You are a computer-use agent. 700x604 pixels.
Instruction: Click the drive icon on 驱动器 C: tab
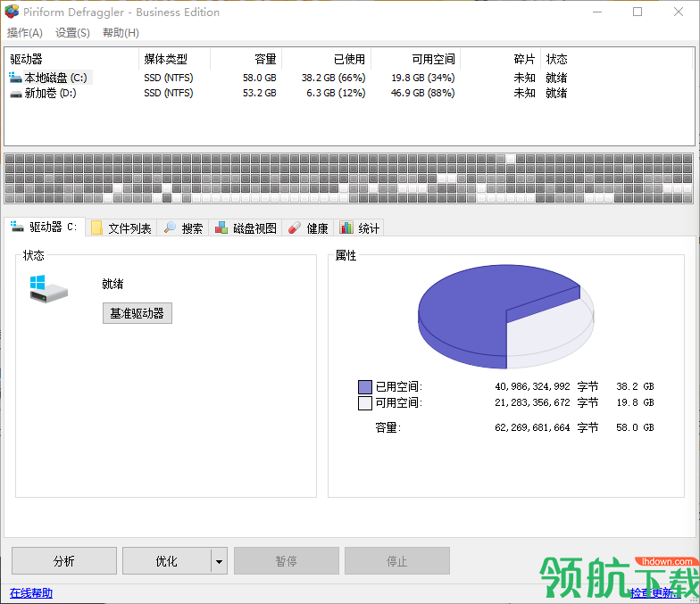click(x=17, y=227)
